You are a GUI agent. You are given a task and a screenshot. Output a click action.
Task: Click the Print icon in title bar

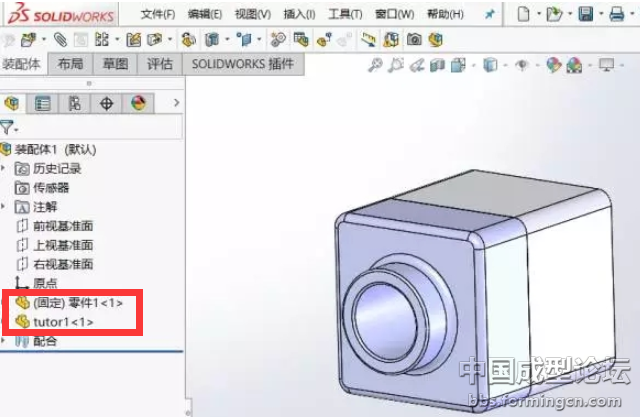616,14
